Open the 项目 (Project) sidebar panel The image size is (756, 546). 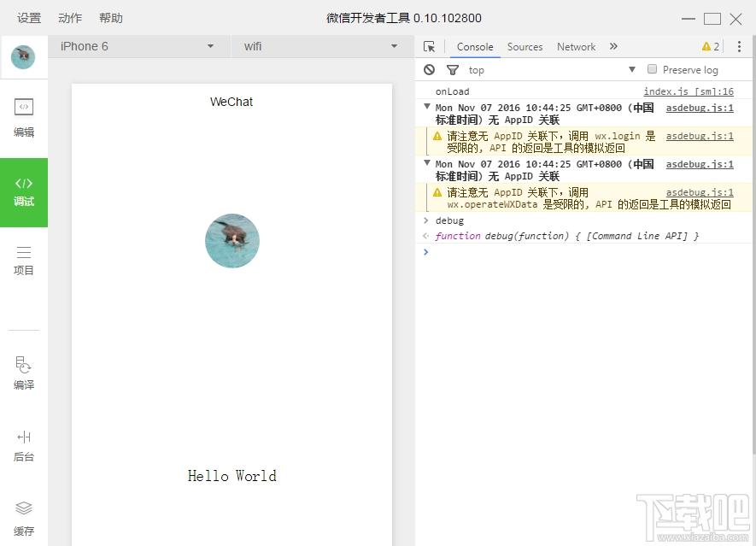24,261
